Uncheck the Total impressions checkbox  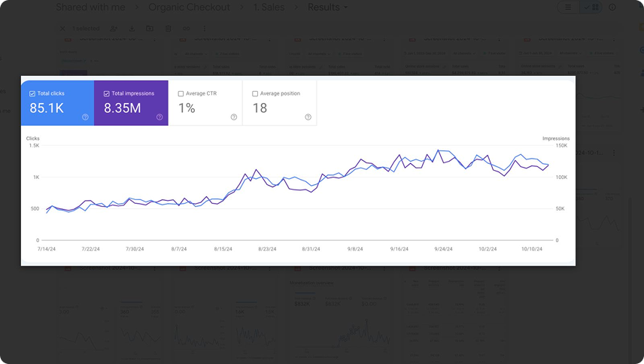pos(107,94)
